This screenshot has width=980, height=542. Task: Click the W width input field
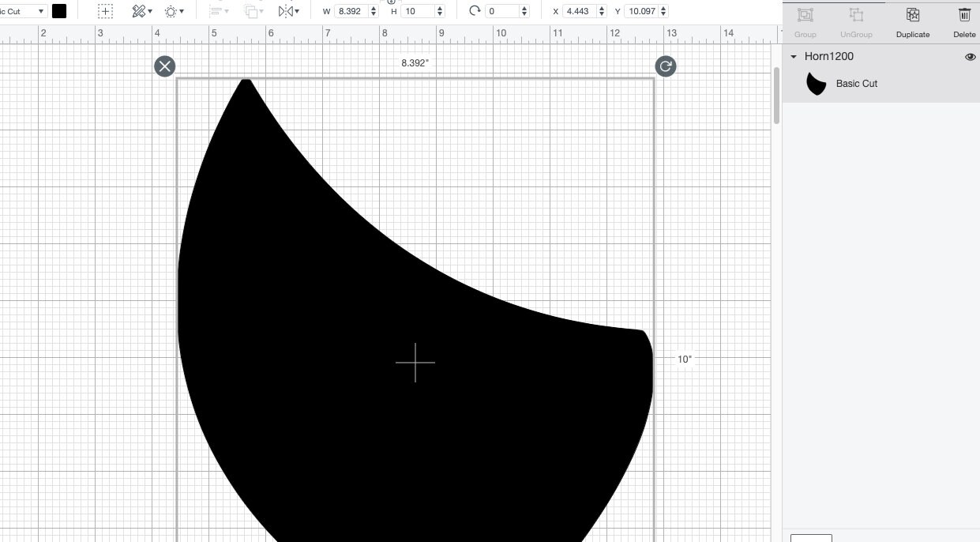coord(350,10)
